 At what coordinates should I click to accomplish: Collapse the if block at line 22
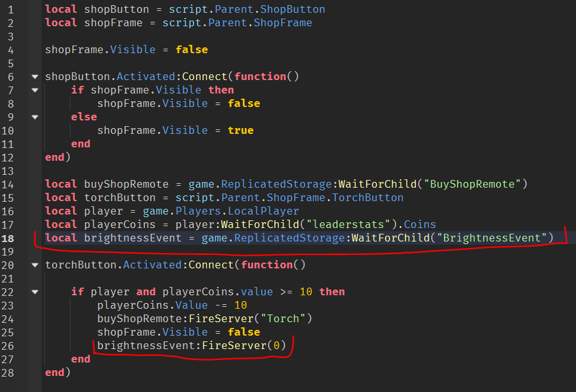[x=35, y=292]
